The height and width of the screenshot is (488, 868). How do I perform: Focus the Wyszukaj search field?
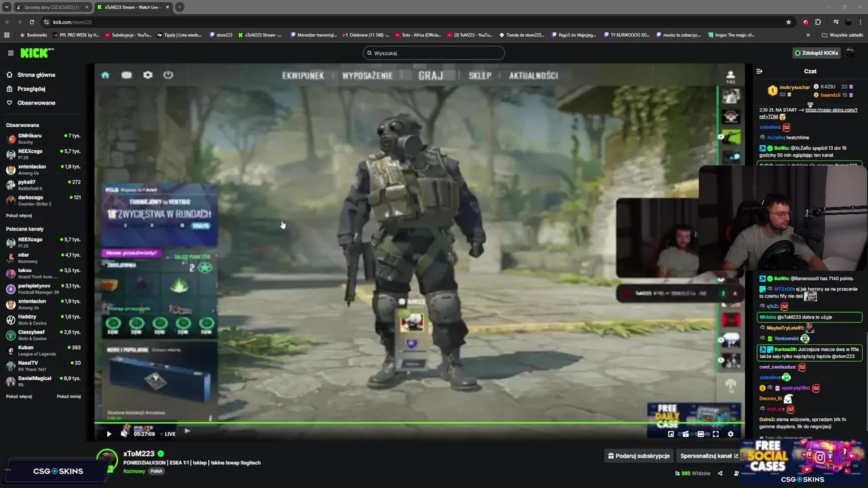pos(434,53)
